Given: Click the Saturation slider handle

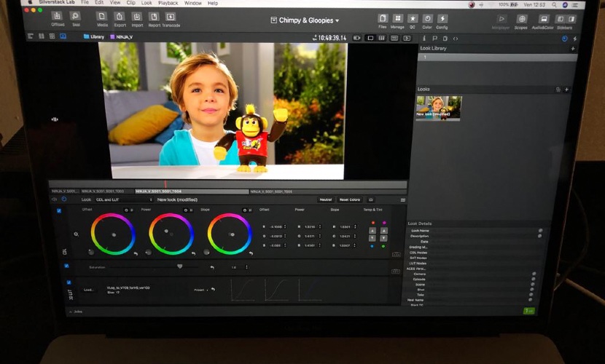Looking at the screenshot, I should [x=179, y=266].
